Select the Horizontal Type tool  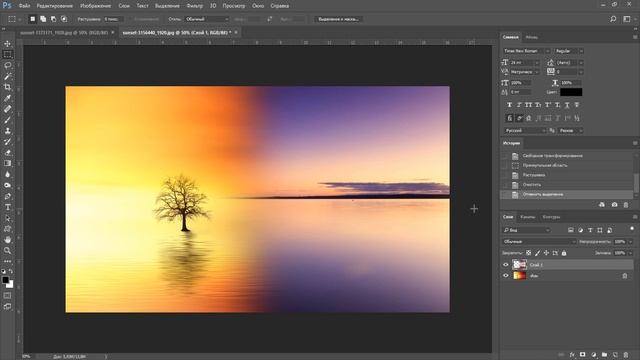click(7, 207)
